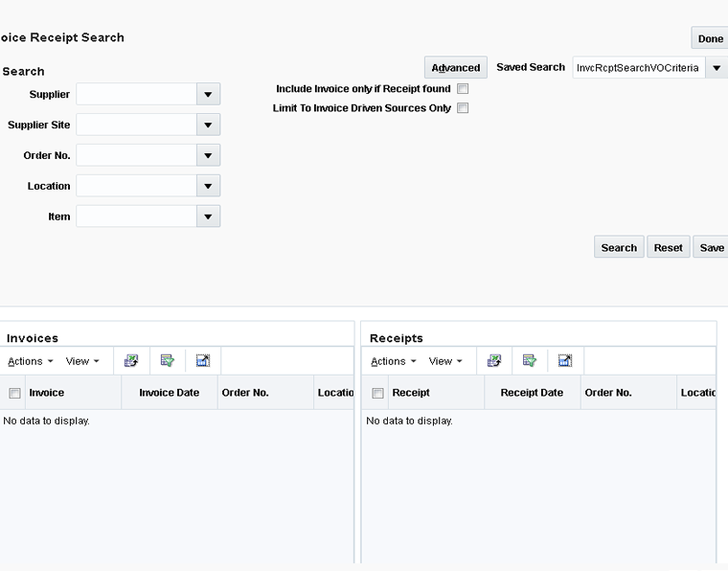Expand the Supplier dropdown arrow
Image resolution: width=728 pixels, height=571 pixels.
click(x=208, y=94)
